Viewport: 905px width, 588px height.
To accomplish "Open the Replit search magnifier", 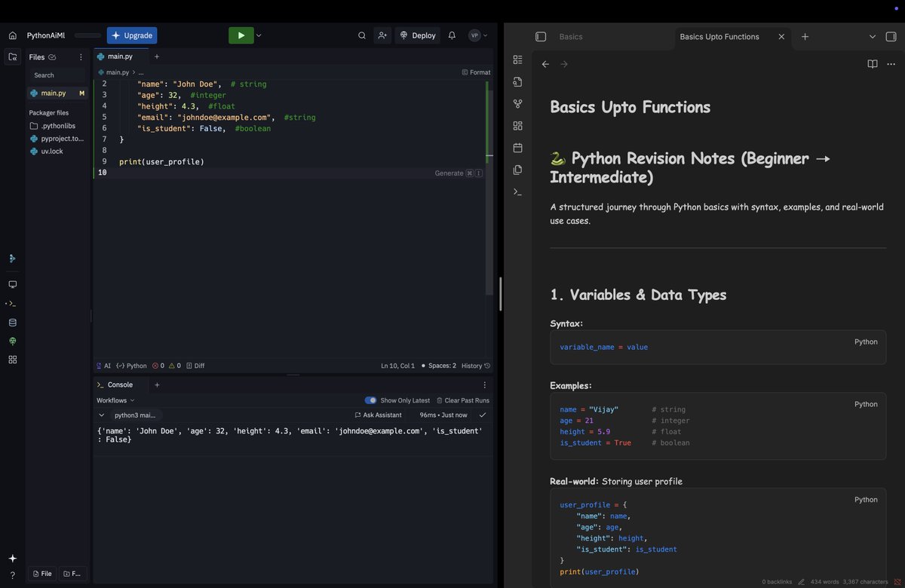I will [x=362, y=35].
